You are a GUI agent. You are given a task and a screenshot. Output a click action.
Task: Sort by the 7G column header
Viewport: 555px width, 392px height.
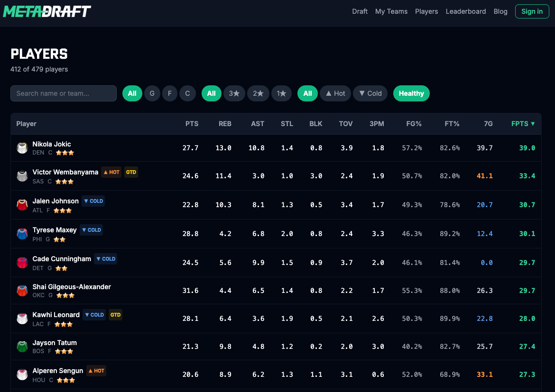click(x=488, y=124)
